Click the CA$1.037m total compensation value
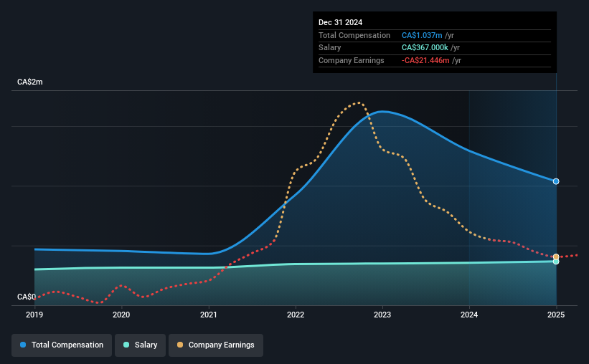The height and width of the screenshot is (364, 589). tap(422, 35)
